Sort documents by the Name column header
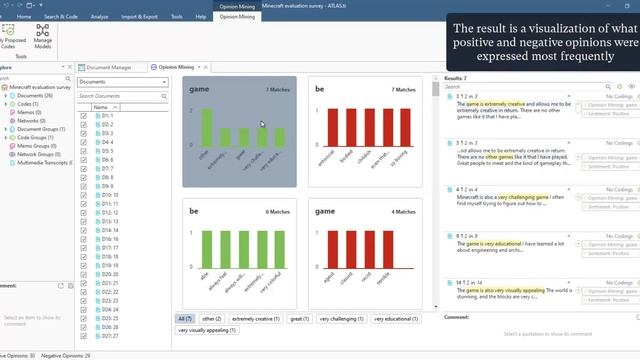Viewport: 640px width, 360px height. coord(105,107)
